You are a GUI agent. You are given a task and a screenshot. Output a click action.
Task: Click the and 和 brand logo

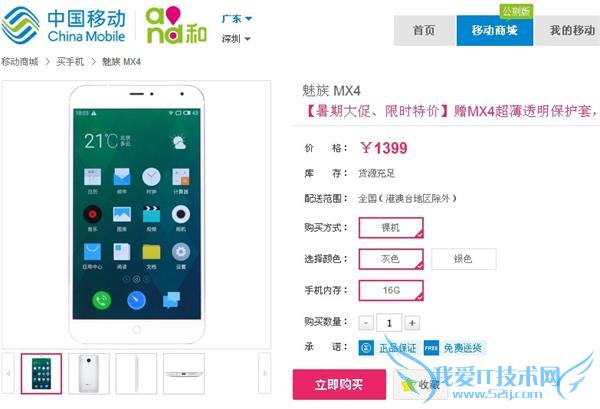tap(176, 25)
